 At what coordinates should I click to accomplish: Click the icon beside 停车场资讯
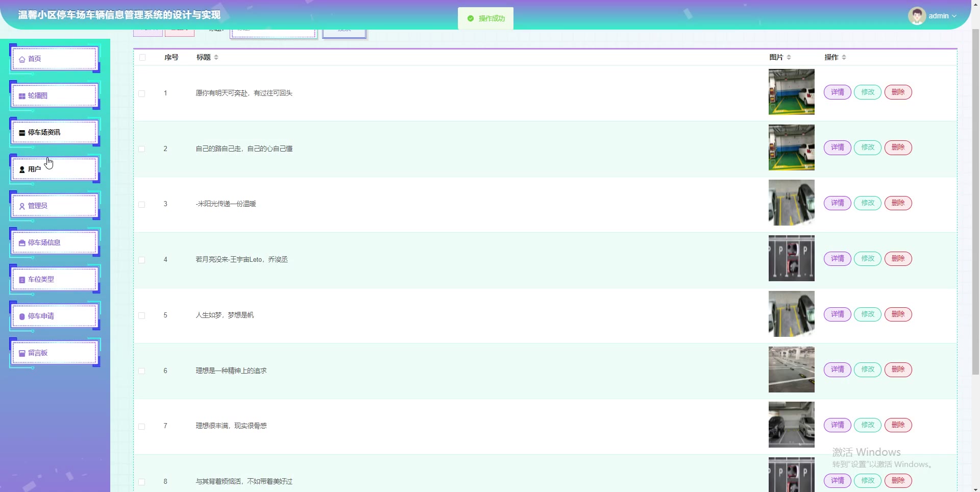[x=22, y=133]
